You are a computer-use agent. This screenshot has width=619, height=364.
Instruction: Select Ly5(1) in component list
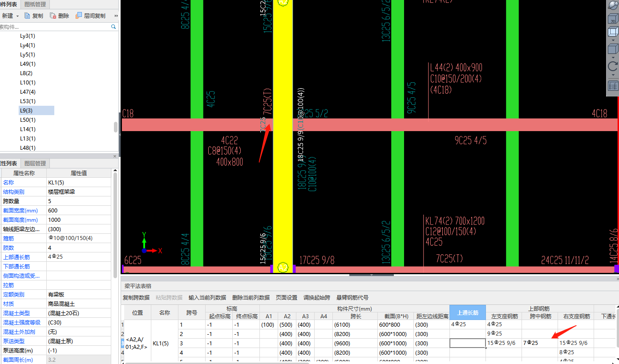click(x=28, y=55)
